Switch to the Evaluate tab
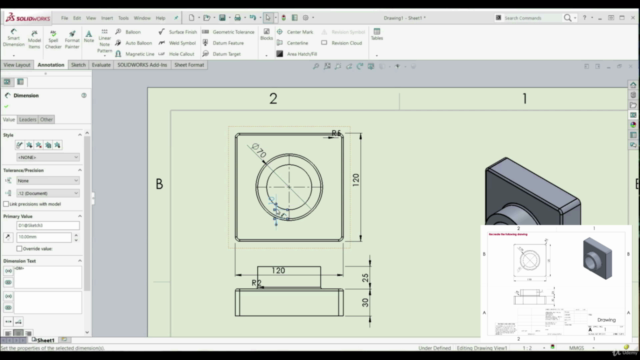 (101, 65)
